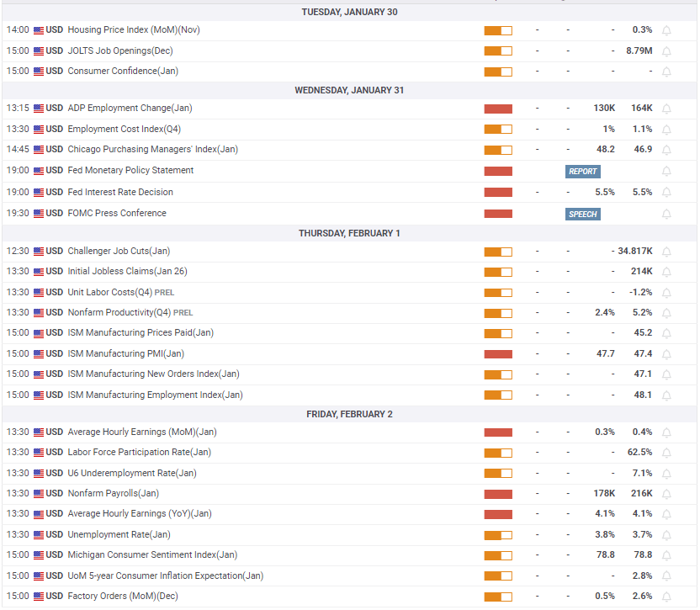Viewport: 700px width, 610px height.
Task: Set alert bell for Initial Jobless Claims
Action: coord(666,272)
